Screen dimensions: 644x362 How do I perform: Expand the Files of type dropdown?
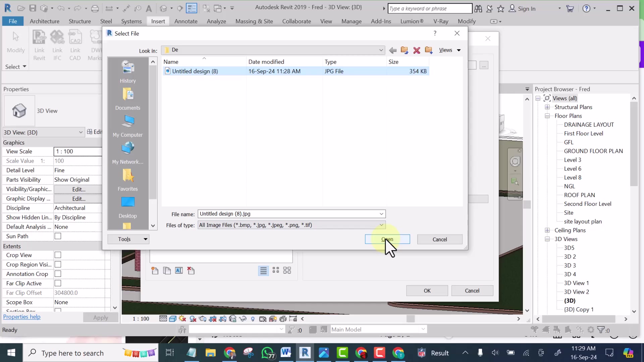(381, 225)
